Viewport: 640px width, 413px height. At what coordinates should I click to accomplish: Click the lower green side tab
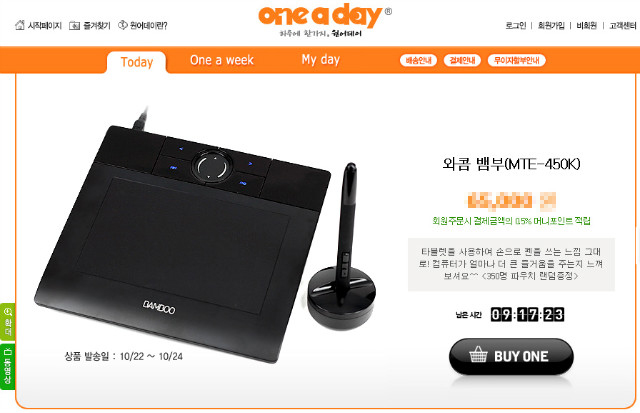click(8, 367)
